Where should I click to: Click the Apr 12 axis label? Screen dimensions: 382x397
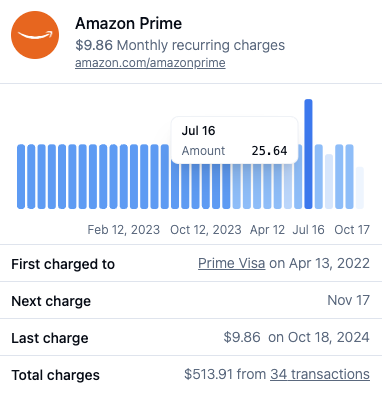coord(267,230)
